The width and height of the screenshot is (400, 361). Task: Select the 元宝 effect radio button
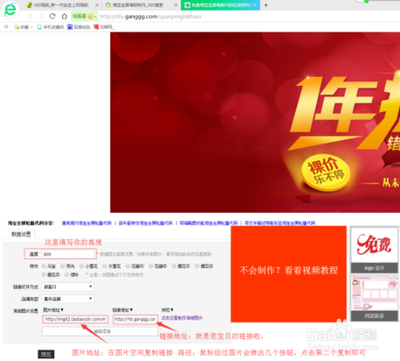44,266
